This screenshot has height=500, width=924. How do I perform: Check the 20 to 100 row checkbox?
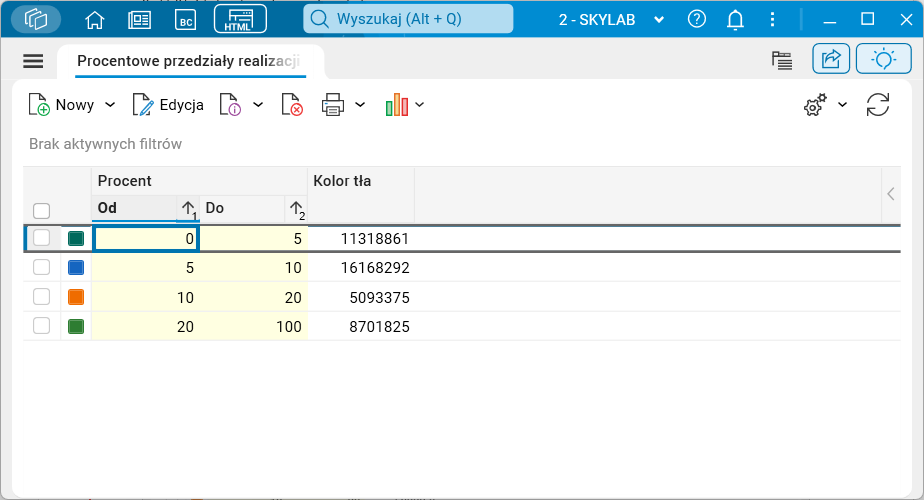pos(41,325)
